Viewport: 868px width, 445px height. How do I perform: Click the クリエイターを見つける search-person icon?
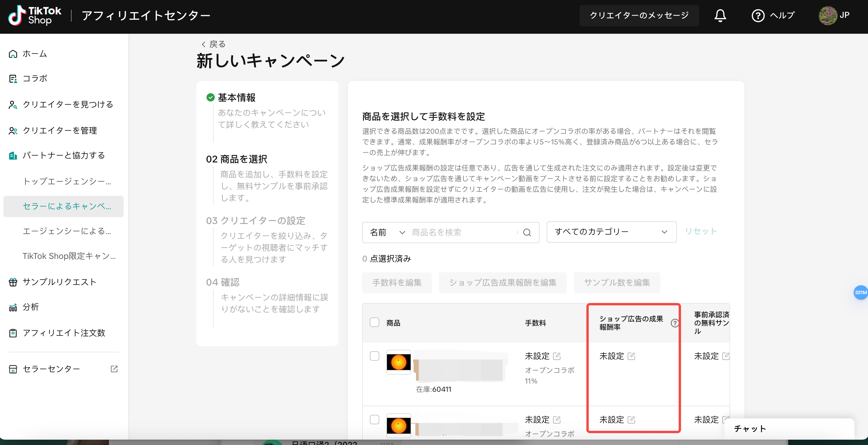[x=13, y=105]
